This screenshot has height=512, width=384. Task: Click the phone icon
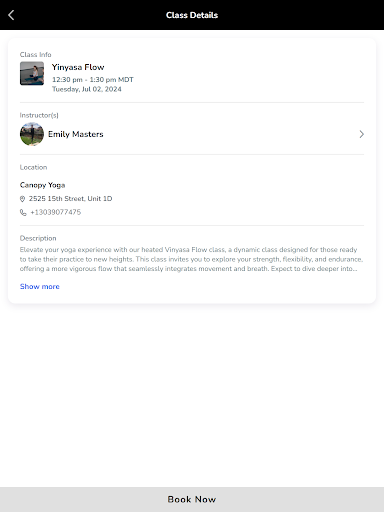point(23,212)
